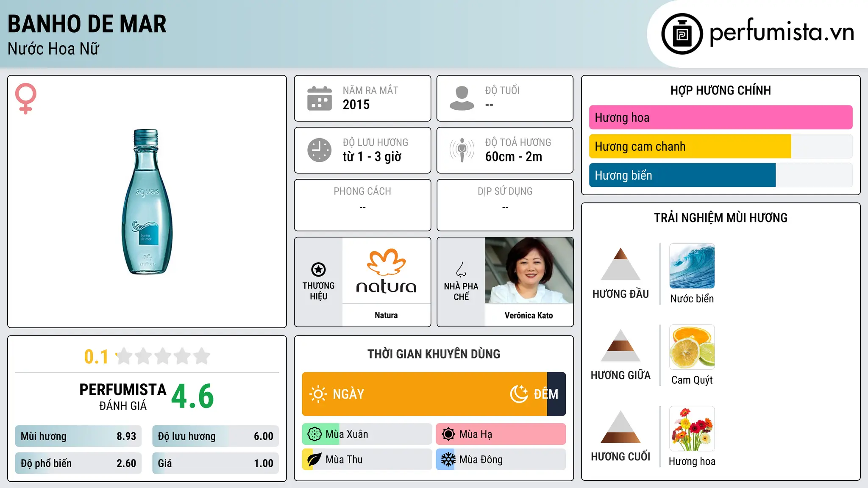This screenshot has width=868, height=488.
Task: Click the Độ phổ biến 2.60 score tile
Action: click(78, 463)
